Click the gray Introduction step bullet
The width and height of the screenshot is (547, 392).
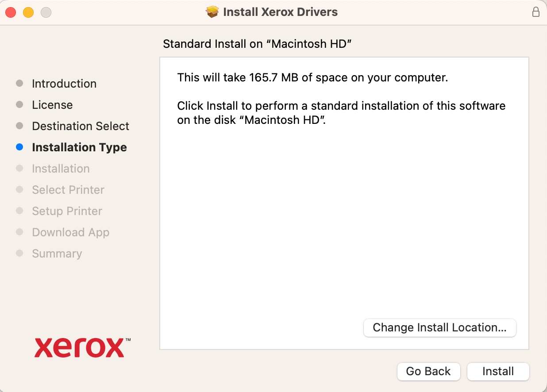(19, 83)
